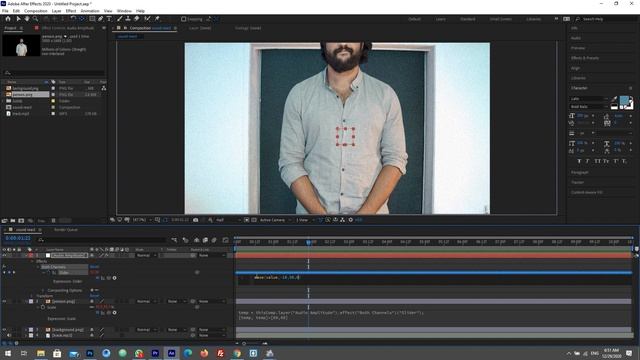The height and width of the screenshot is (360, 640).
Task: Open the Effect menu
Action: click(71, 11)
